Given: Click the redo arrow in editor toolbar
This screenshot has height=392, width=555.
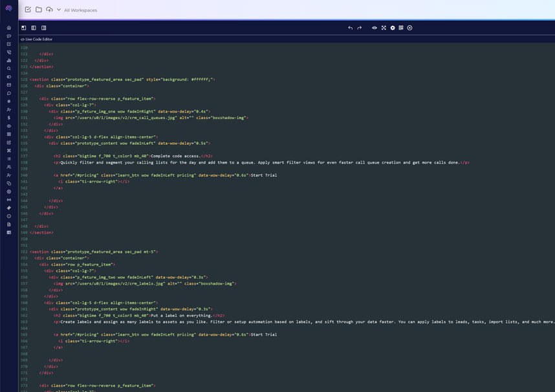Looking at the screenshot, I should tap(360, 28).
